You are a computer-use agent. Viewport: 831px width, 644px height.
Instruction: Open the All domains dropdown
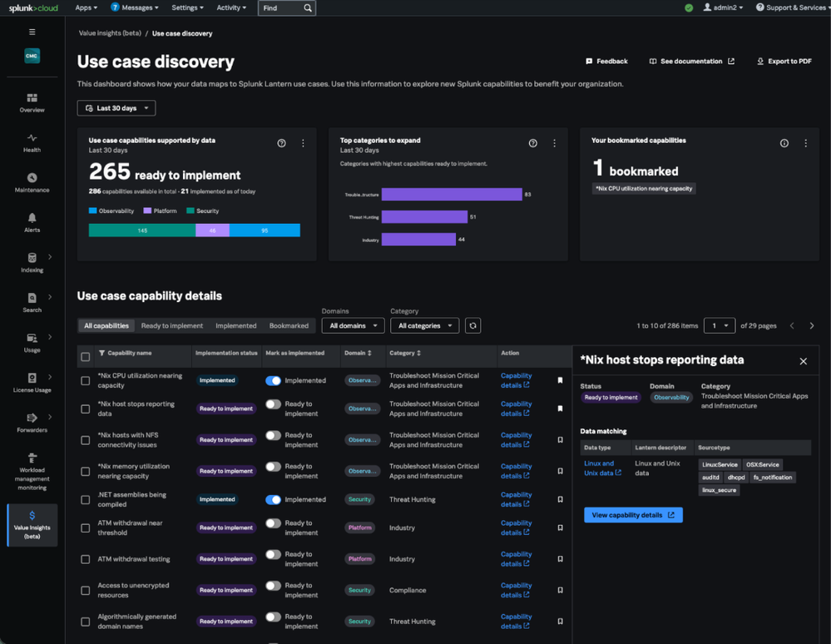tap(353, 325)
